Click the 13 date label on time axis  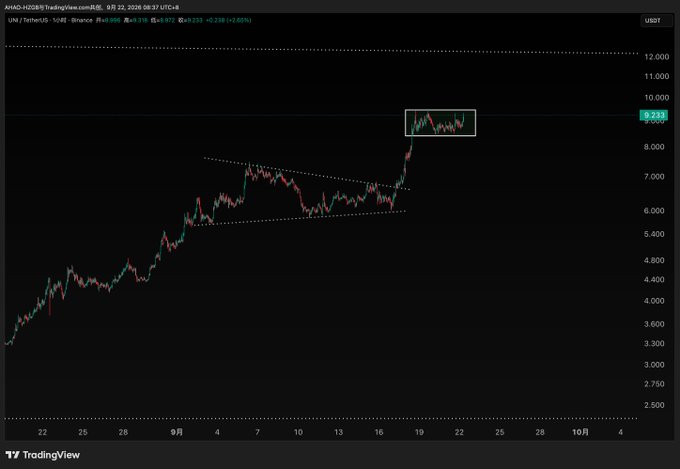(x=338, y=432)
